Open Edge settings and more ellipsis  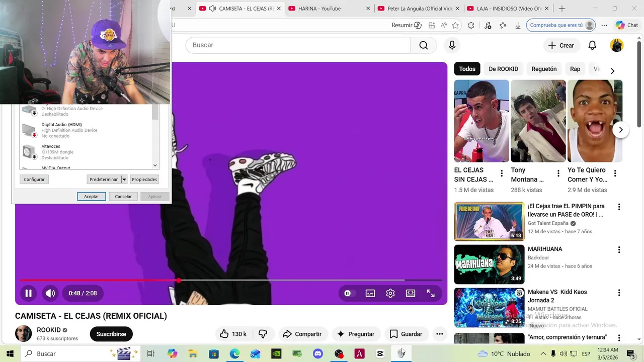tap(604, 25)
